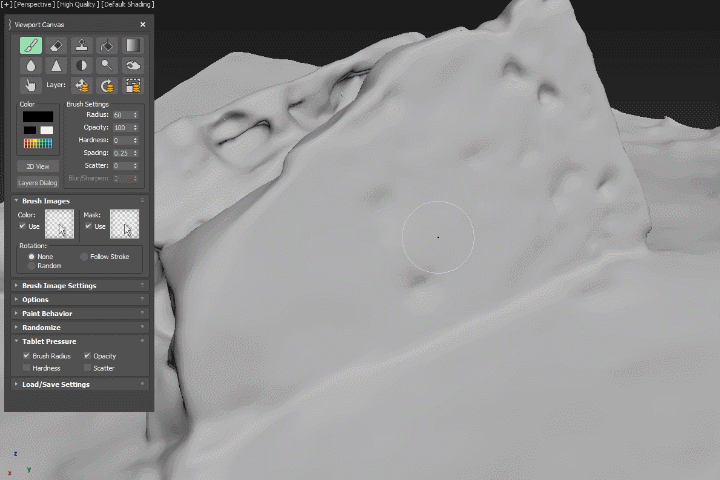Expand the Paint Behavior rollout

tap(47, 314)
